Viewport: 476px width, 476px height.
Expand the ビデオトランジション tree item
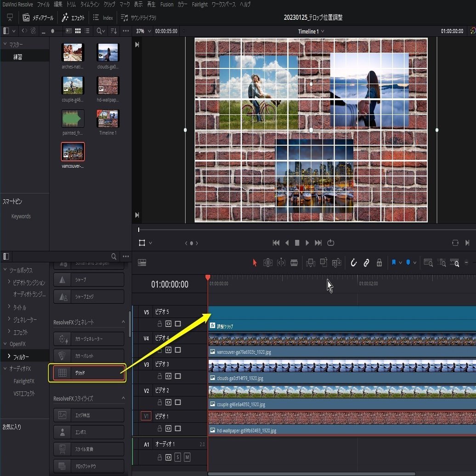9,282
